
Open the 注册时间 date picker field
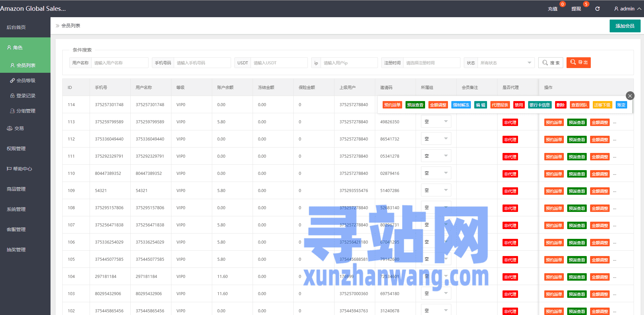point(431,63)
